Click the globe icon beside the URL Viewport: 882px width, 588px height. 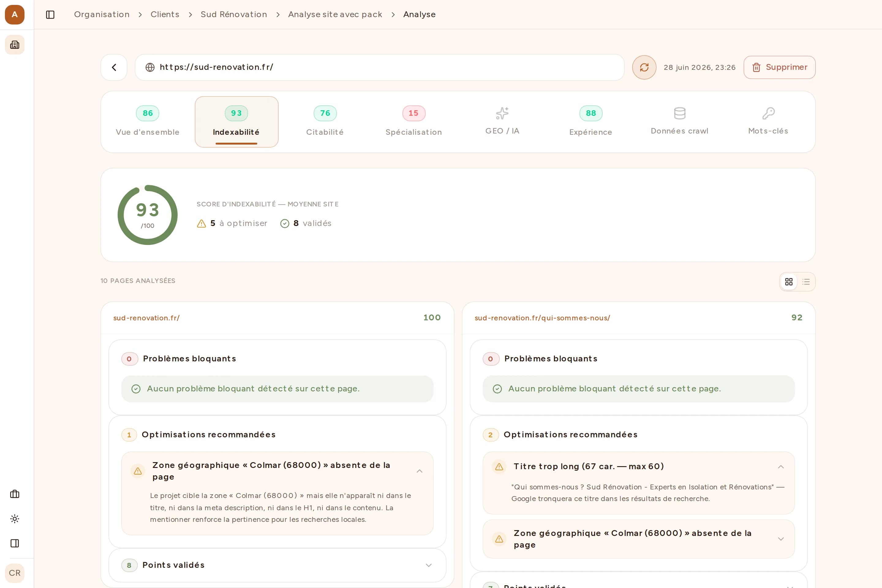(x=150, y=67)
